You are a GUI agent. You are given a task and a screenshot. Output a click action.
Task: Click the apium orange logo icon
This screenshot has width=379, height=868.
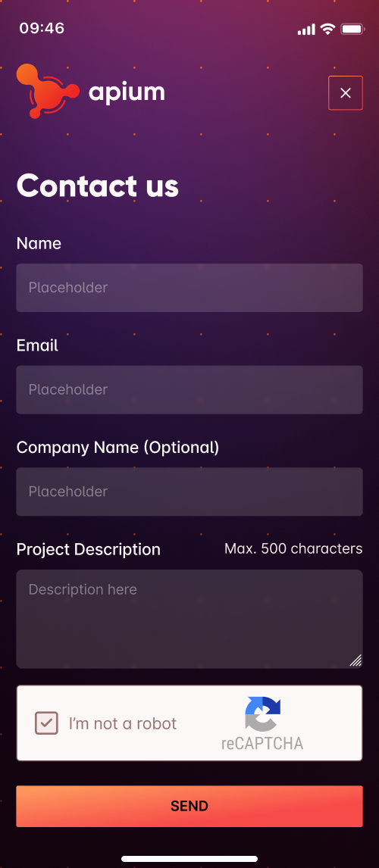pyautogui.click(x=48, y=92)
